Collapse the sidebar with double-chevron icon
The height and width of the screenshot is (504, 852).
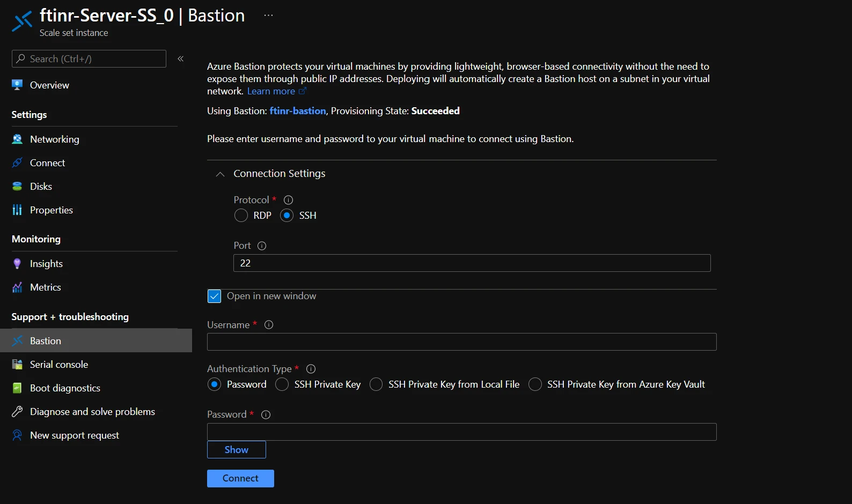coord(181,58)
